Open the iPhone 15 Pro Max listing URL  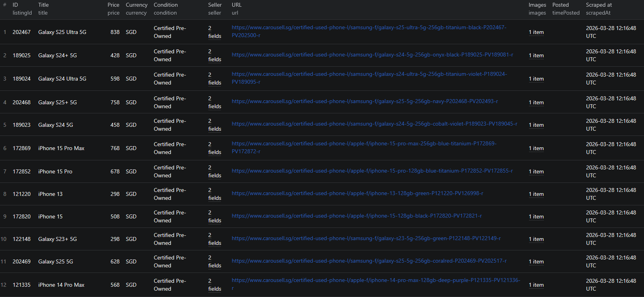coord(364,144)
